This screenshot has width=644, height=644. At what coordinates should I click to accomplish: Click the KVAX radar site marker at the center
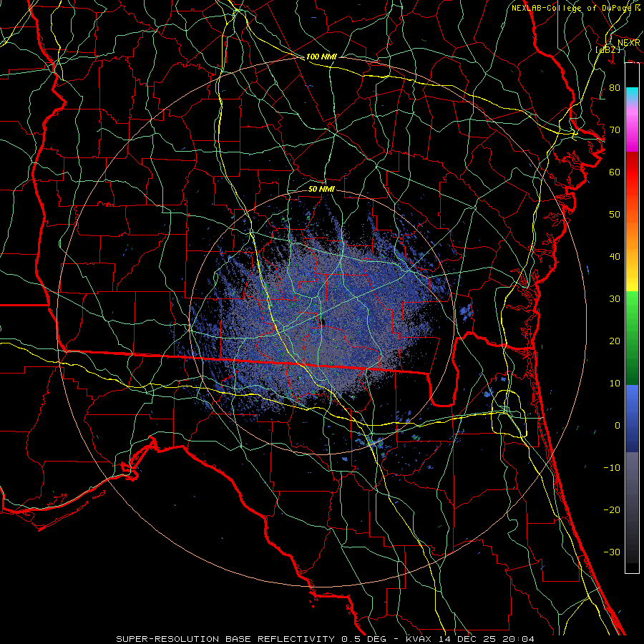[x=323, y=321]
